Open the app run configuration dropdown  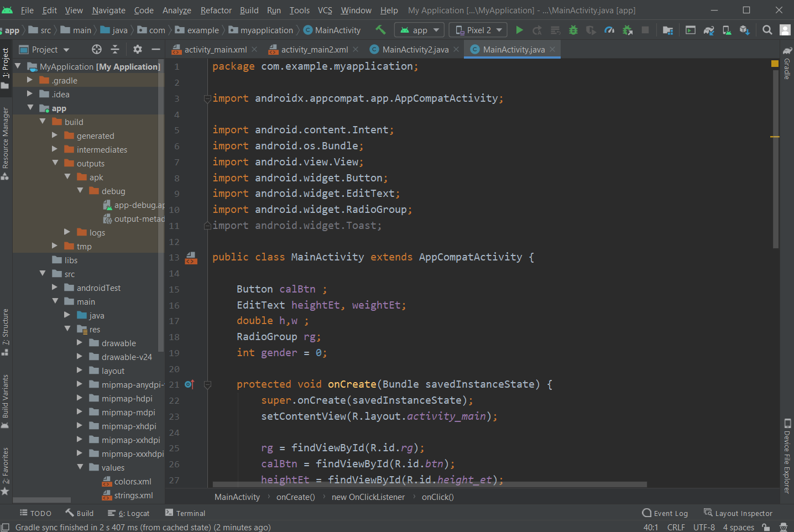tap(420, 30)
